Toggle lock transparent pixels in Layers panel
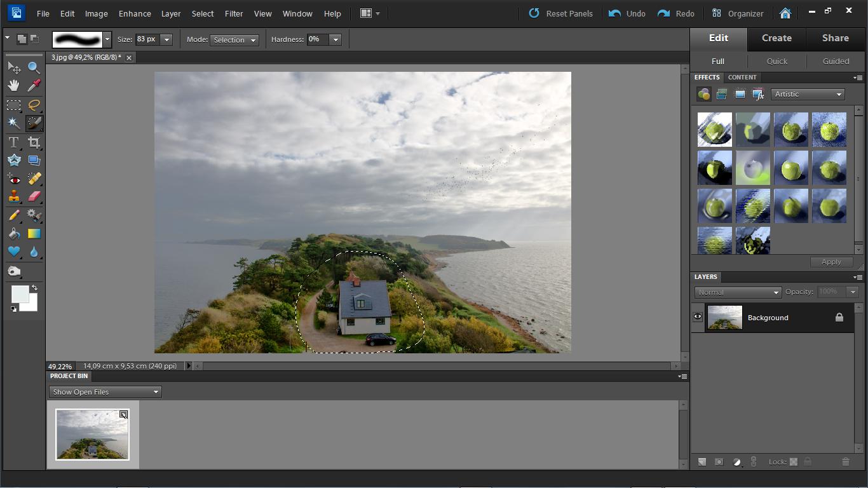This screenshot has height=488, width=868. coord(794,462)
